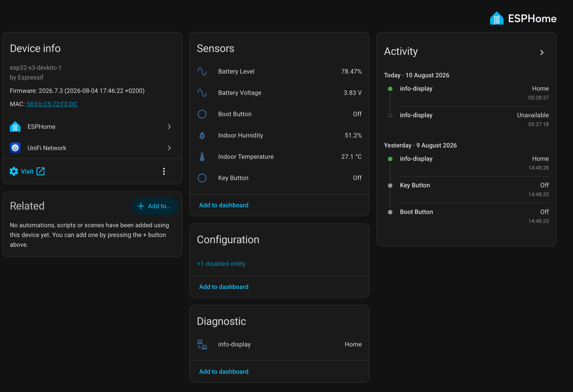The height and width of the screenshot is (392, 573).
Task: Click the ESPHome integration house icon
Action: (15, 127)
